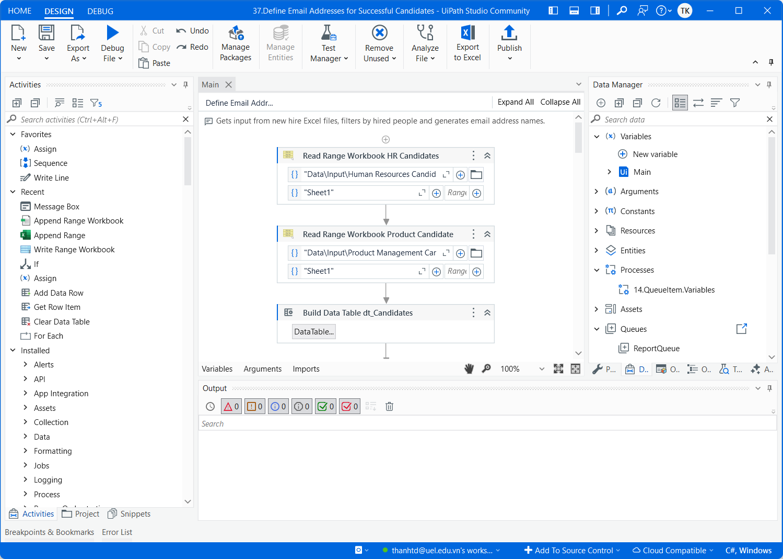The image size is (783, 559).
Task: Open Analyze File tool
Action: tap(425, 33)
